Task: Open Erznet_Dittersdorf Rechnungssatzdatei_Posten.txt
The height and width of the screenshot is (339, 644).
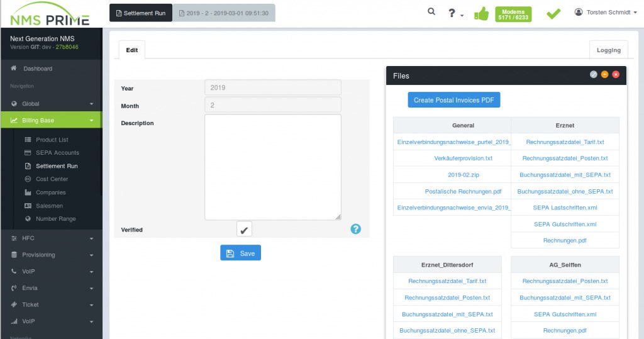Action: click(x=447, y=298)
